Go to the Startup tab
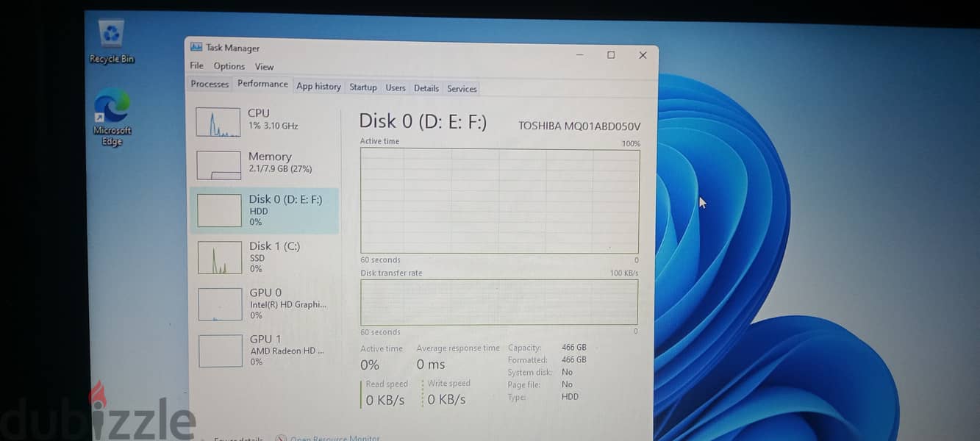Screen dimensions: 980x441 (363, 87)
